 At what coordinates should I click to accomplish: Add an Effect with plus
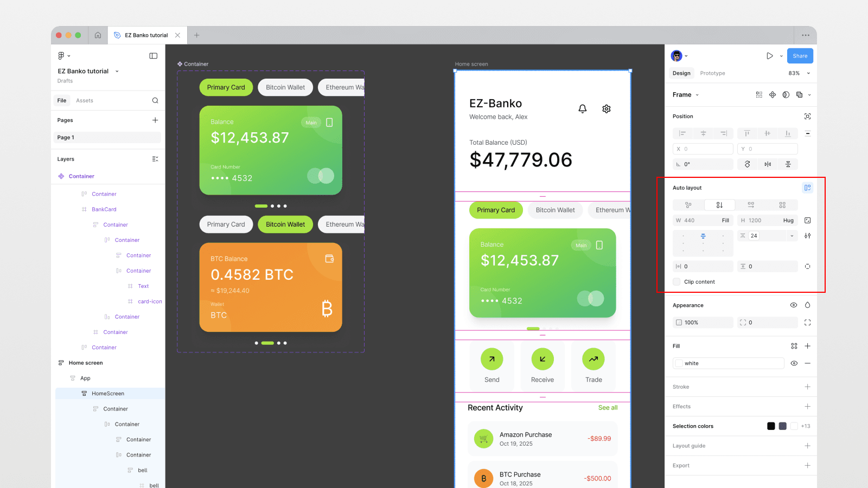[x=808, y=407]
